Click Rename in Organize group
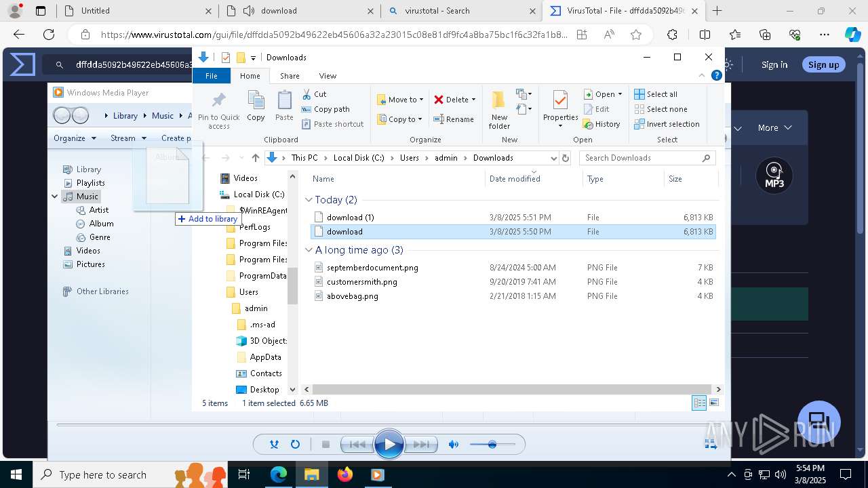 tap(454, 119)
